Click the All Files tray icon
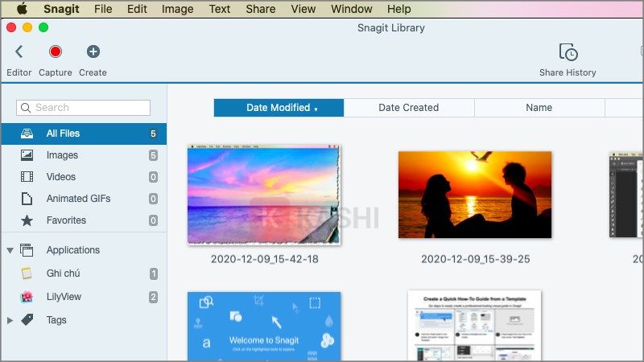Viewport: 644px width, 362px height. (27, 134)
